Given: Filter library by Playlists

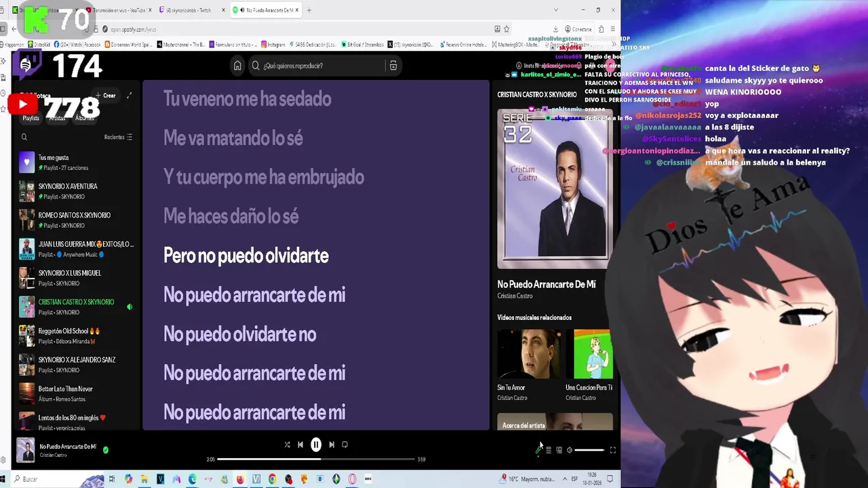Looking at the screenshot, I should 31,118.
